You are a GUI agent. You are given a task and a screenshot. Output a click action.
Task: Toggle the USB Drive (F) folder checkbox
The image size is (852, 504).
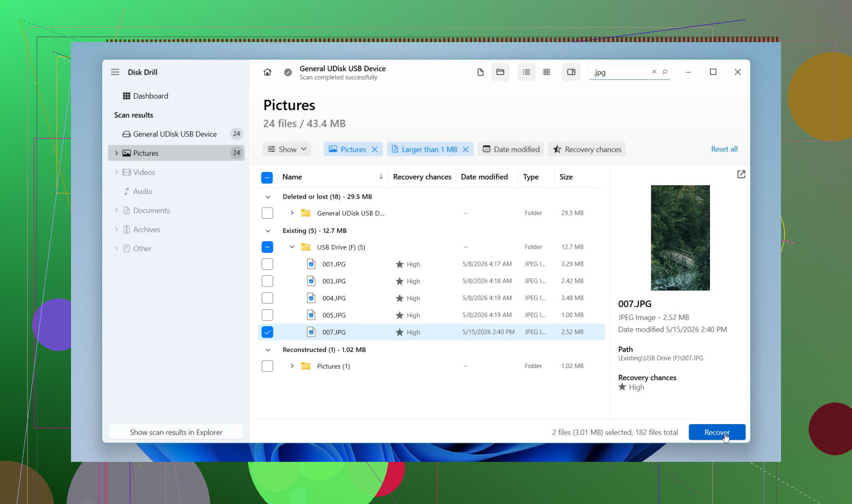click(267, 247)
